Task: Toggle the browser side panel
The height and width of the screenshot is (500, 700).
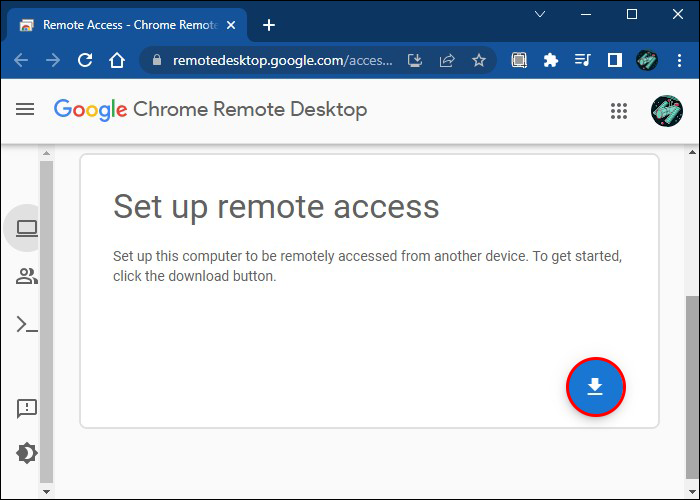Action: click(x=614, y=60)
